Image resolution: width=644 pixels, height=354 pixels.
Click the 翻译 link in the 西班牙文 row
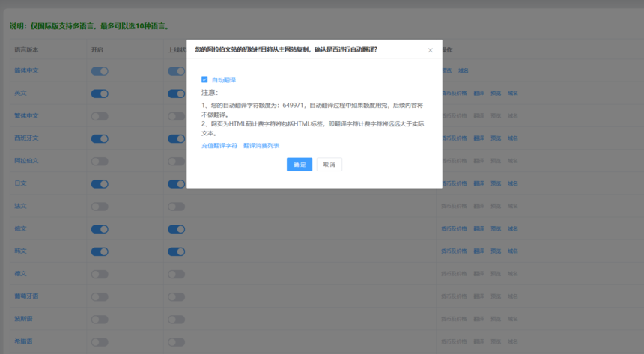tap(479, 138)
